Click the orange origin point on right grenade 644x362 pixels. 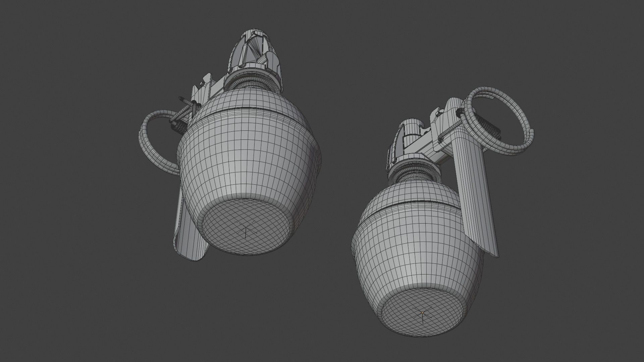(x=423, y=312)
